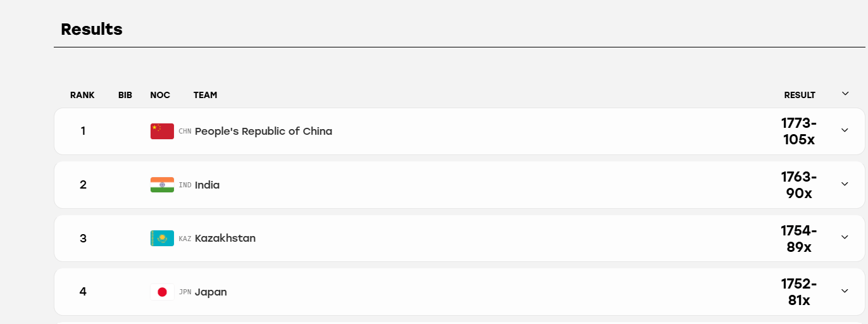Expand China's result details chevron
Screen dimensions: 868x324
click(x=845, y=130)
